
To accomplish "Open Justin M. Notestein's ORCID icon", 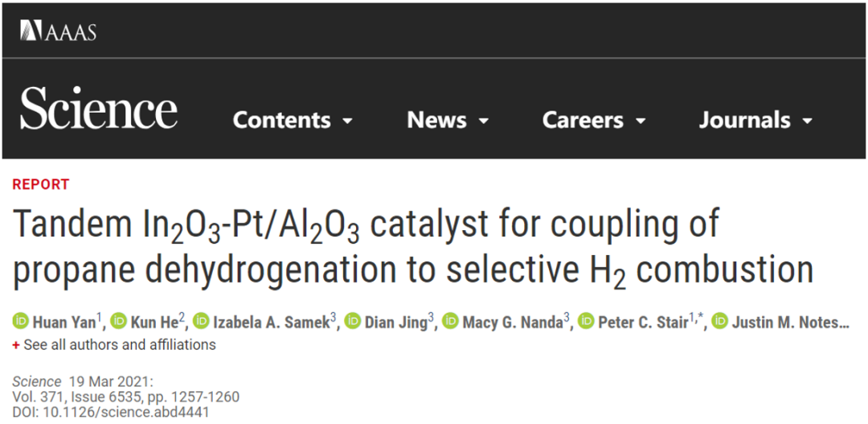I will coord(719,321).
